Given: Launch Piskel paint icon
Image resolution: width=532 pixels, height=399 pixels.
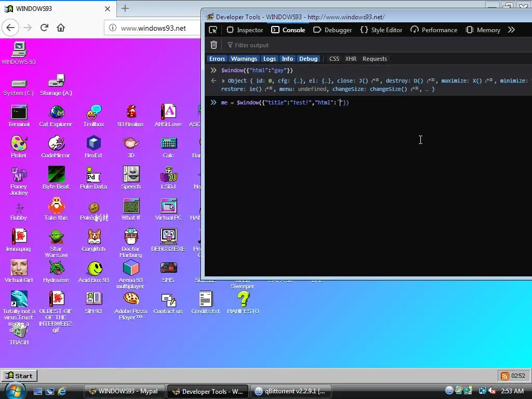Looking at the screenshot, I should coord(19,147).
